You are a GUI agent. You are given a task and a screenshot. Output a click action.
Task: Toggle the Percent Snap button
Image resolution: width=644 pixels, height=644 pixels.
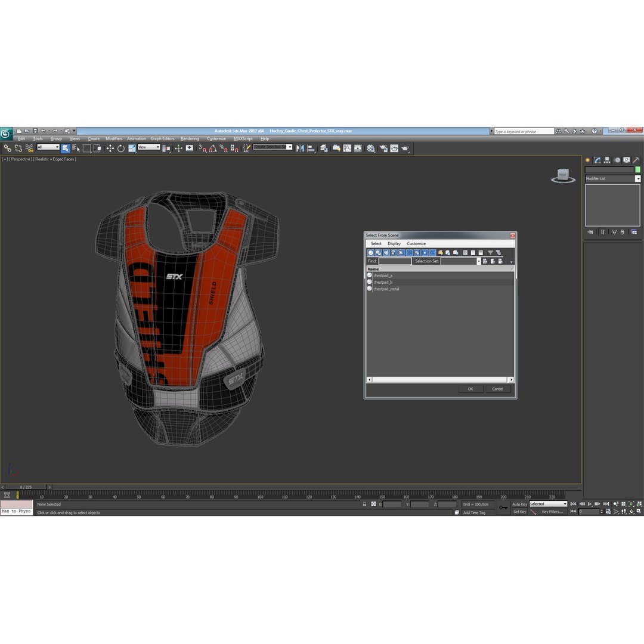click(224, 148)
